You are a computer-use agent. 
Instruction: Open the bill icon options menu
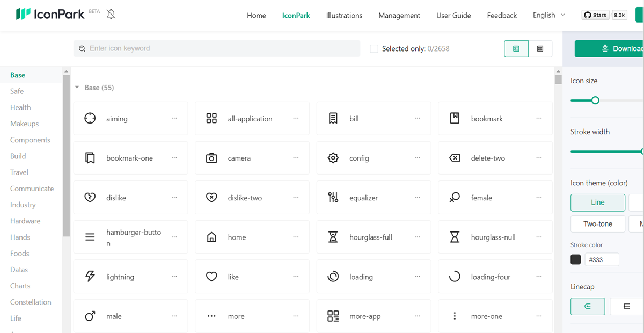[418, 118]
